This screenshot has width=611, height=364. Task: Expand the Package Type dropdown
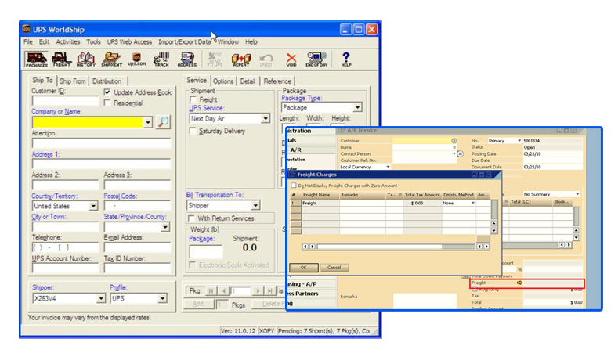tap(357, 107)
